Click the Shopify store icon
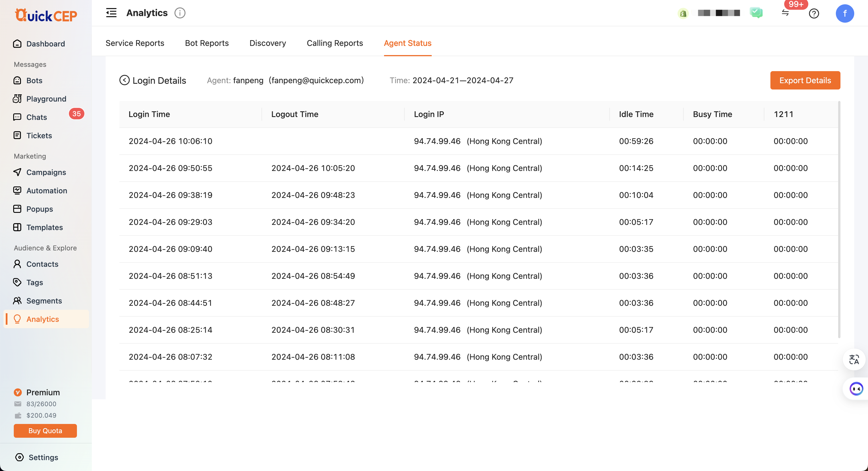Viewport: 868px width, 471px height. click(683, 13)
